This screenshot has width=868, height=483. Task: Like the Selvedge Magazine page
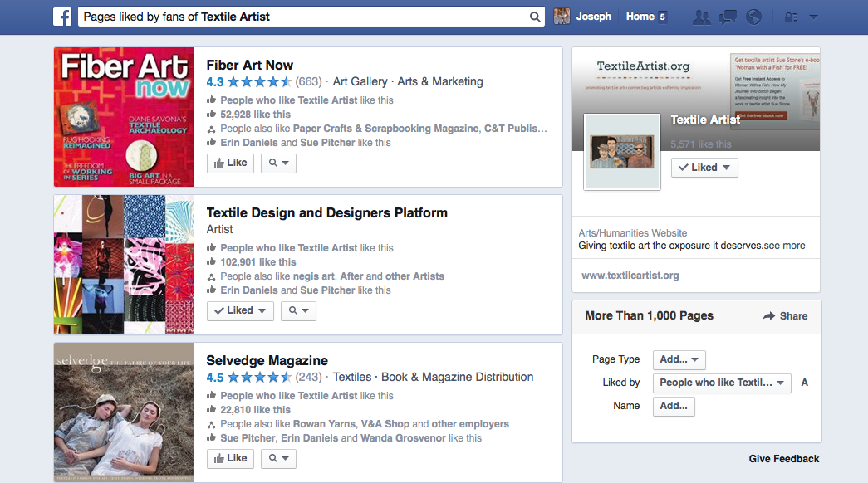click(x=230, y=458)
